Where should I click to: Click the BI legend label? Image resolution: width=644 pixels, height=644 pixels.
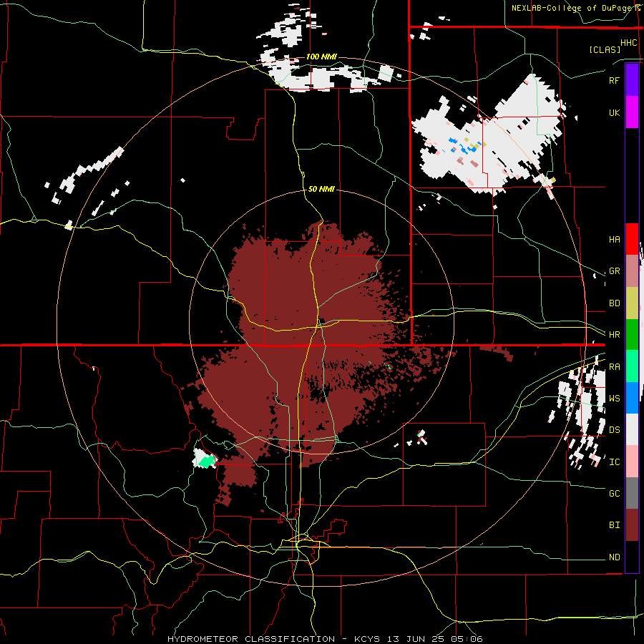pyautogui.click(x=614, y=525)
